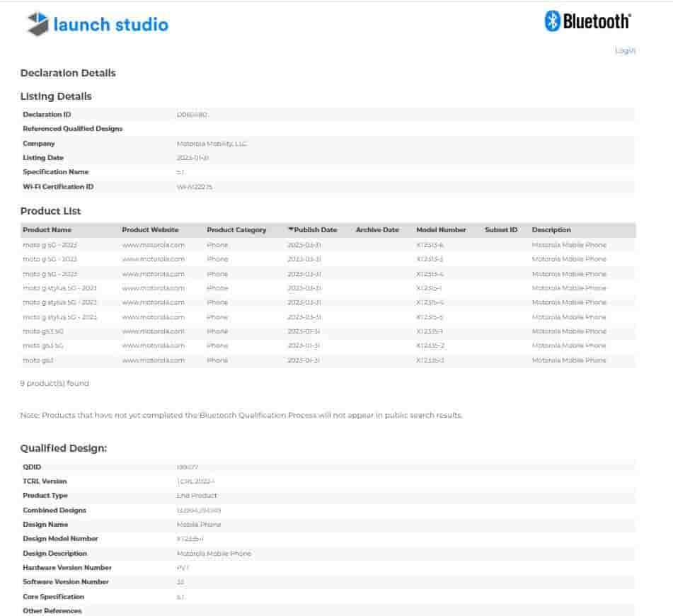The image size is (673, 616).
Task: Open the Login link
Action: [625, 50]
